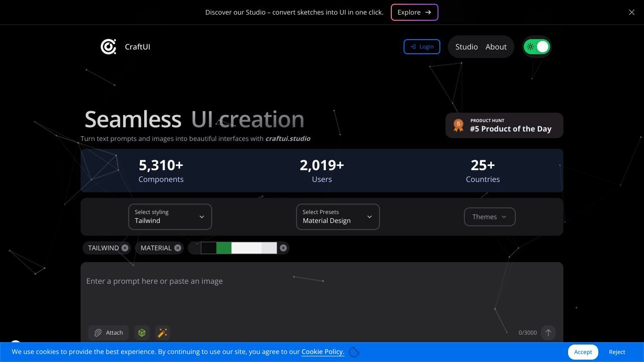Click the MATERIAL tag label
The image size is (644, 362).
coord(156,248)
